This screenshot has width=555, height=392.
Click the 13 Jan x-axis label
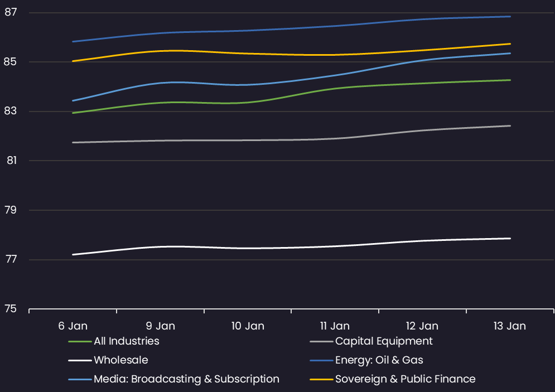510,326
